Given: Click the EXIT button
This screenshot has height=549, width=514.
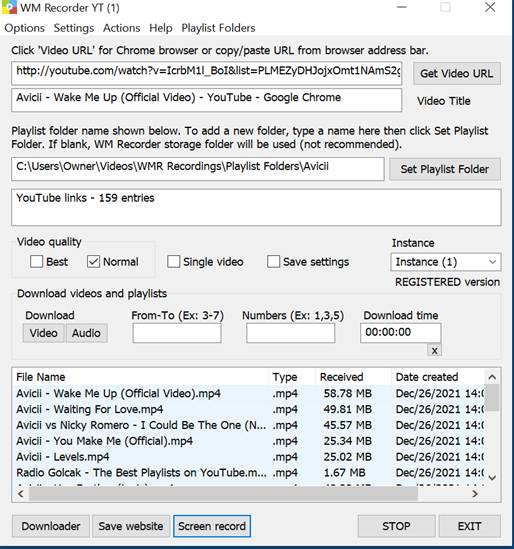Looking at the screenshot, I should pos(470,526).
